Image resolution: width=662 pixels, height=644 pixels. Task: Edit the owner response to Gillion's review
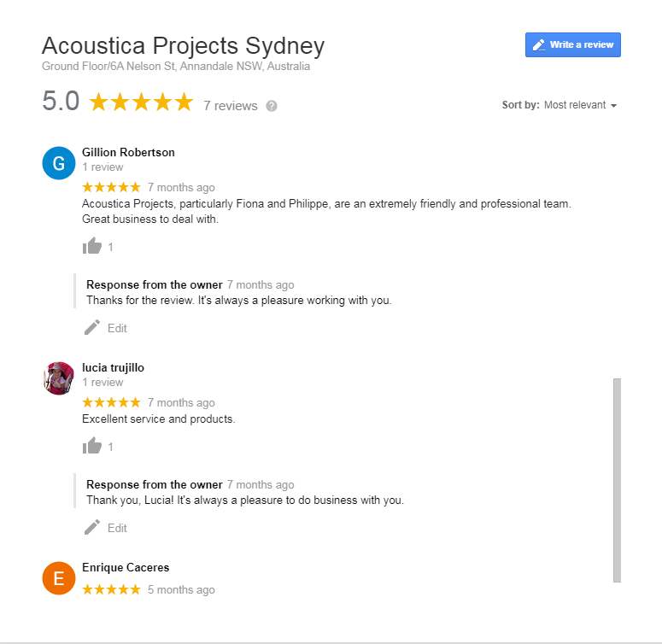[117, 328]
